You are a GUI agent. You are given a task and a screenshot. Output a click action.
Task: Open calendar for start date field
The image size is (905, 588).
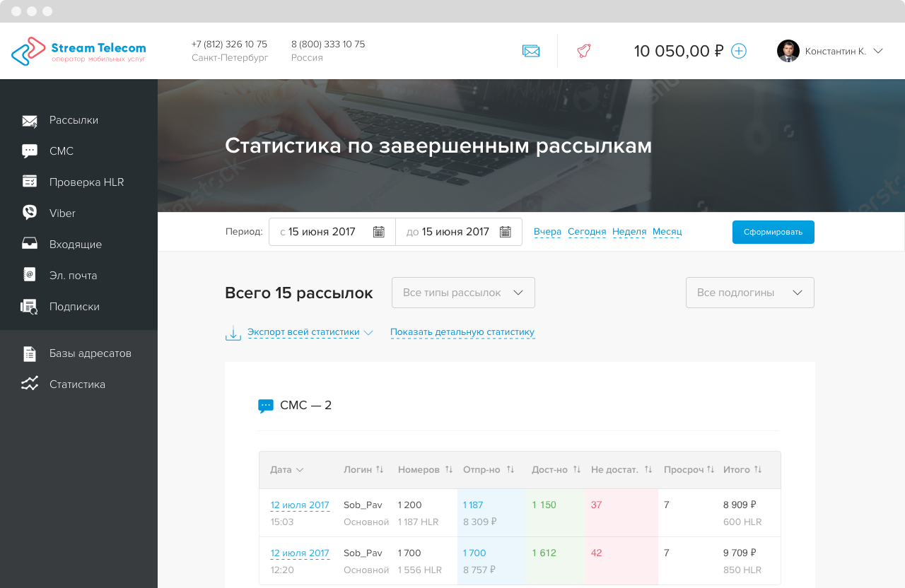[379, 232]
